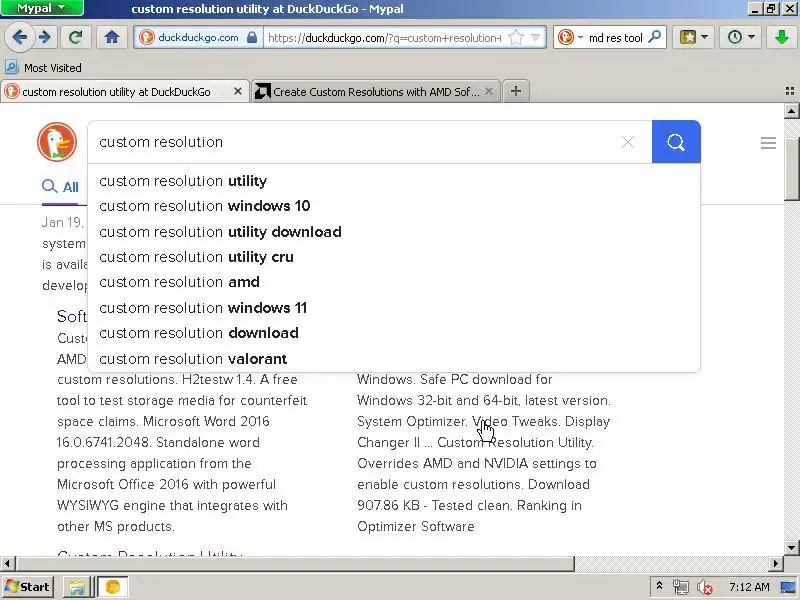
Task: Pick suggestion custom resolution valorant
Action: 394,359
